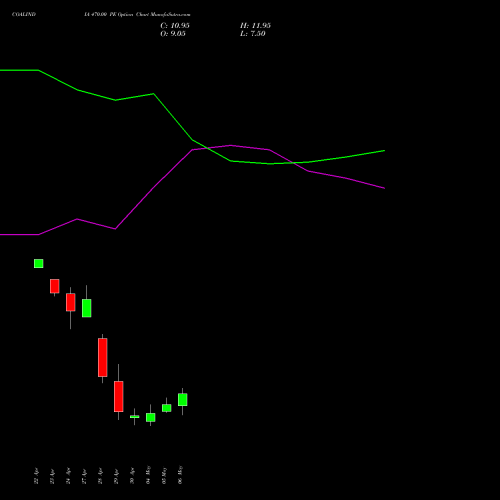Click the red candle for 23 Apr

tap(55, 286)
